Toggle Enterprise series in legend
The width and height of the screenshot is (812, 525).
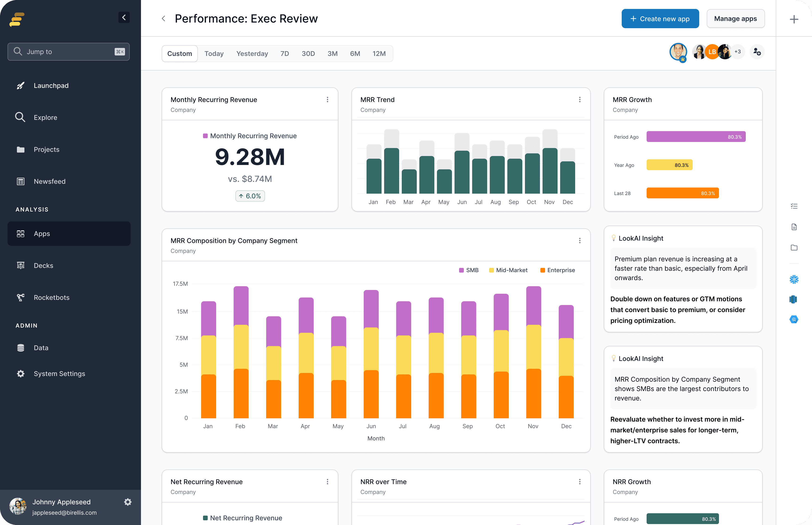coord(558,270)
